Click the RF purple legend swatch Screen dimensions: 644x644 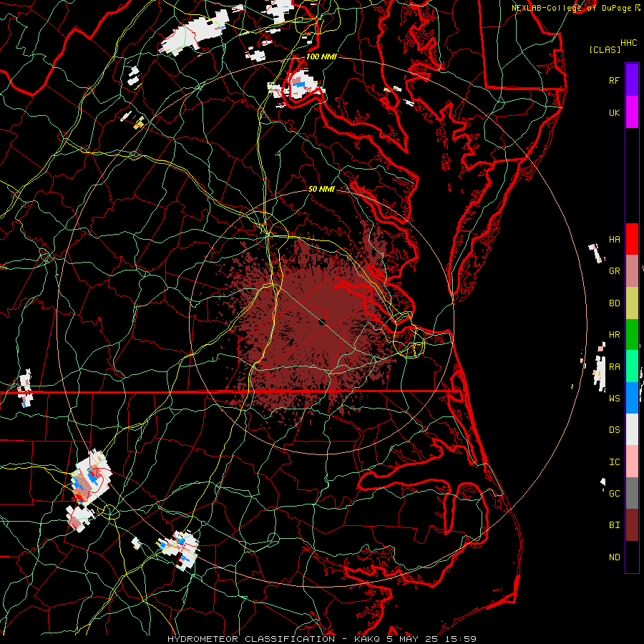coord(632,80)
